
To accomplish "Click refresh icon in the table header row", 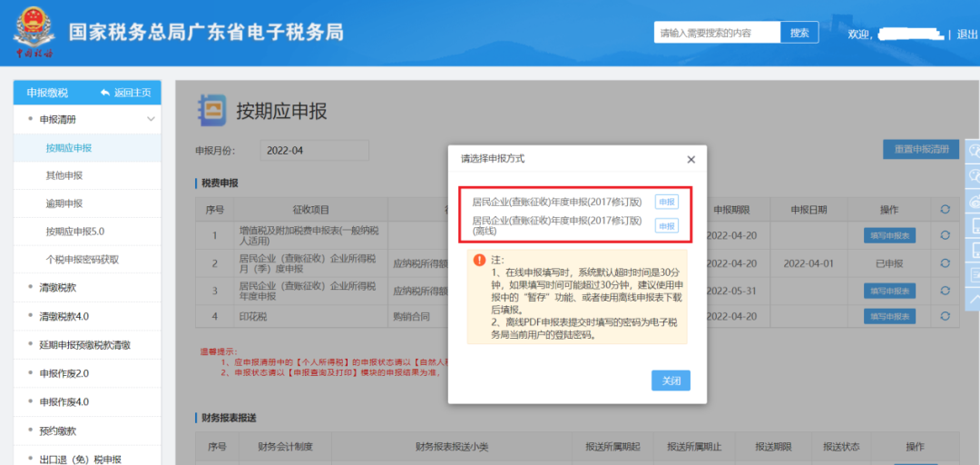I will [x=945, y=210].
